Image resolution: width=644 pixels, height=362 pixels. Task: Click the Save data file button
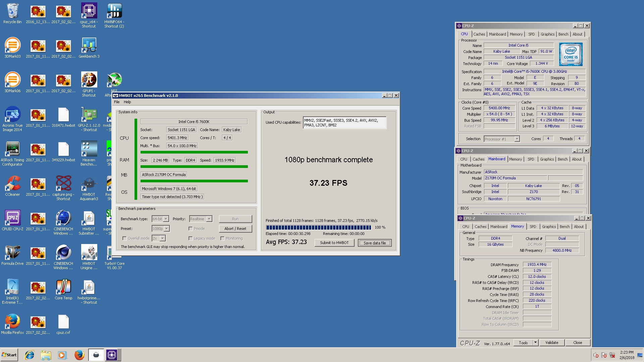(x=375, y=243)
